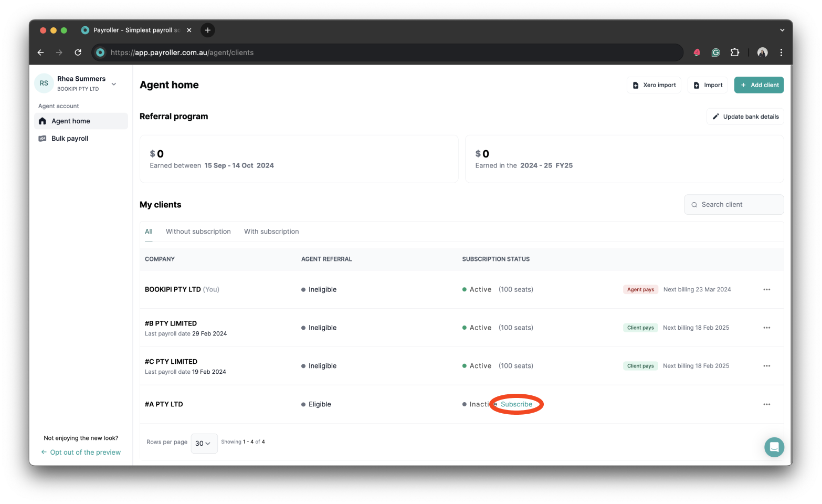Click the browser forward arrow
The height and width of the screenshot is (504, 822).
pos(59,52)
